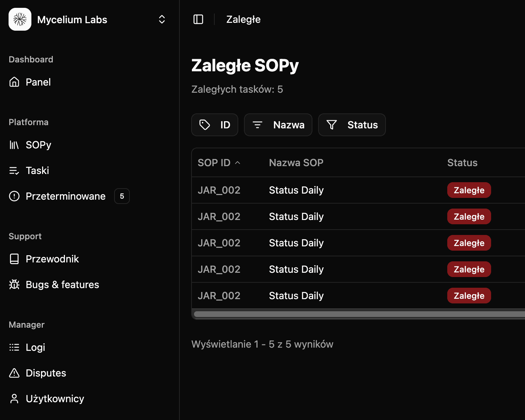Click the bug icon for Bugs & features
525x420 pixels.
tap(14, 285)
